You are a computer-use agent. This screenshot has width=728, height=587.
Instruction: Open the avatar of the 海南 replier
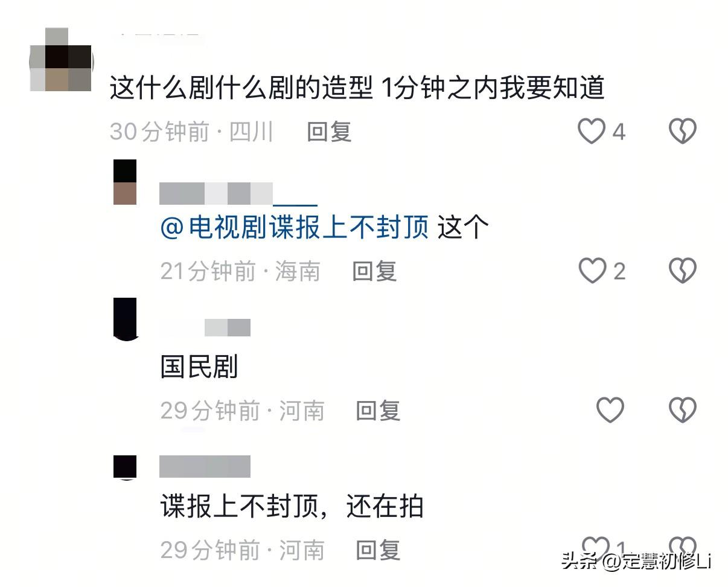[x=125, y=182]
